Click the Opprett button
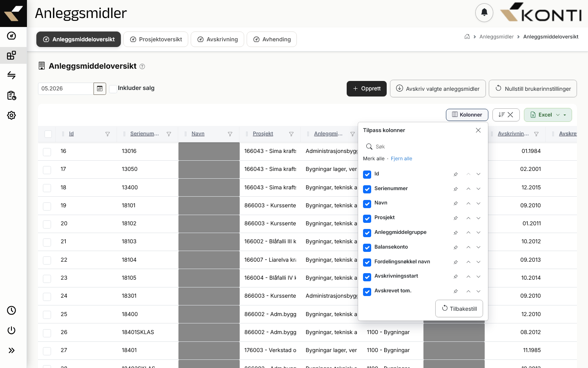588x368 pixels. pos(367,89)
